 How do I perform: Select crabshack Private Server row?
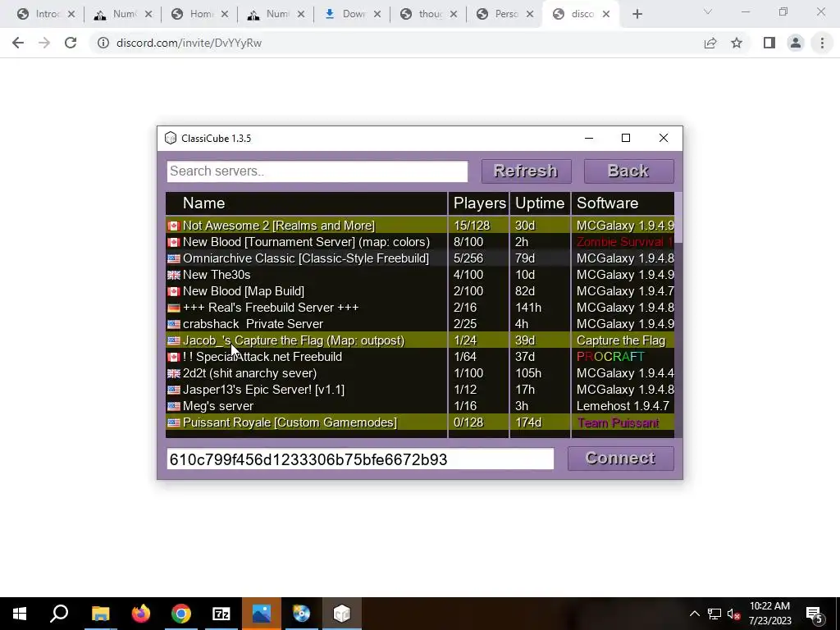pyautogui.click(x=420, y=324)
